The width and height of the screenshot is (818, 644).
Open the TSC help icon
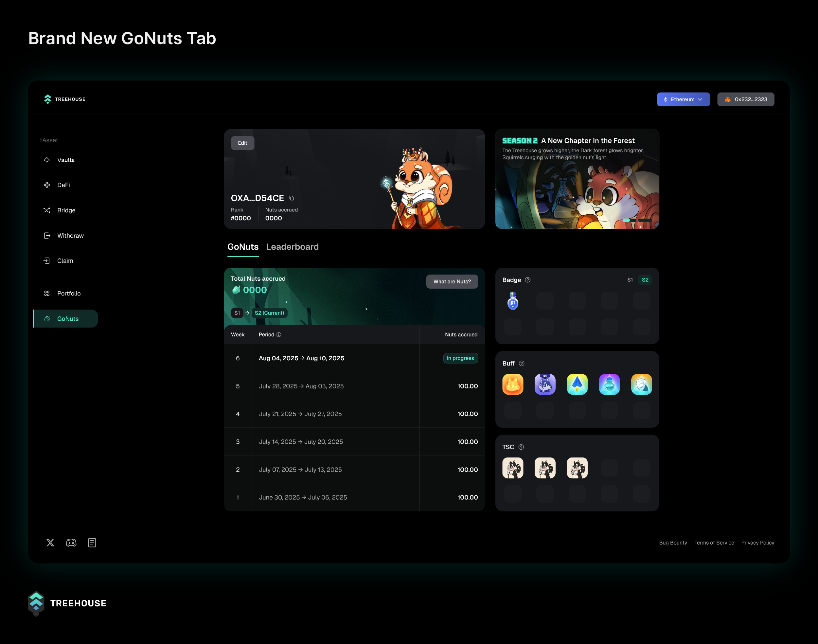(x=521, y=447)
